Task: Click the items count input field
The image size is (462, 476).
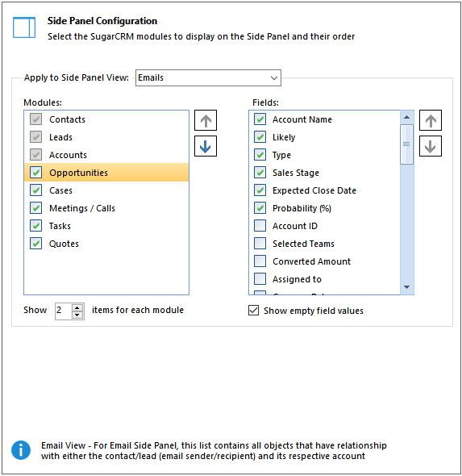Action: click(64, 311)
